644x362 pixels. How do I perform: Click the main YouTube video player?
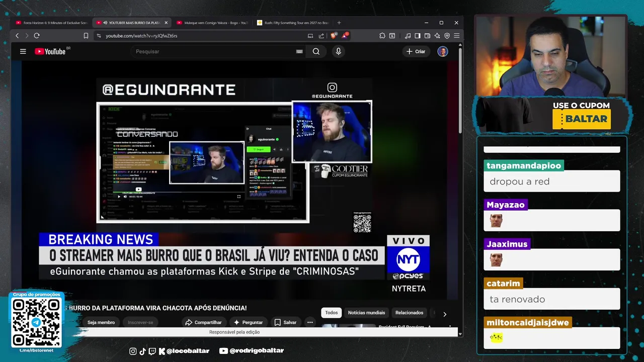(x=234, y=179)
